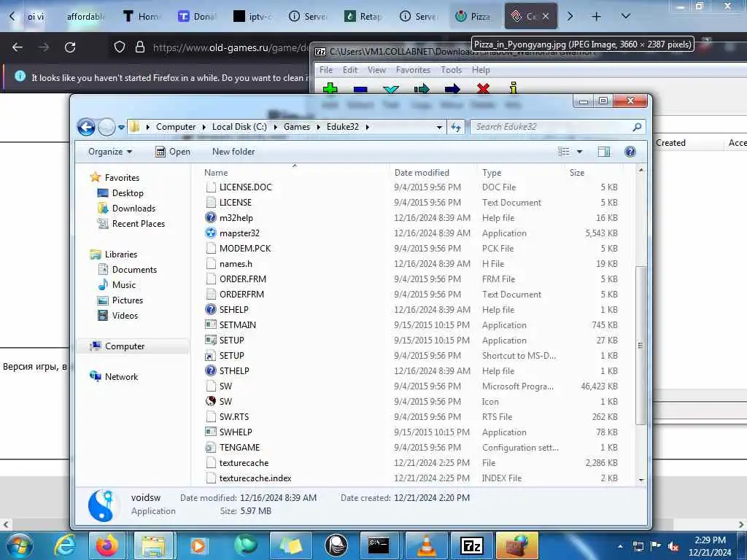The image size is (747, 560).
Task: Select Computer in navigation pane
Action: (x=124, y=346)
